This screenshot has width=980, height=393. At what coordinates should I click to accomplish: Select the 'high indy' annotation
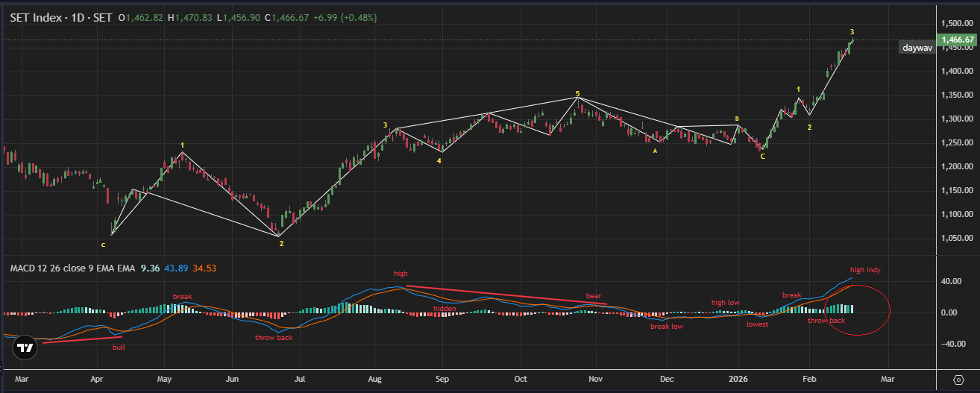click(x=865, y=270)
